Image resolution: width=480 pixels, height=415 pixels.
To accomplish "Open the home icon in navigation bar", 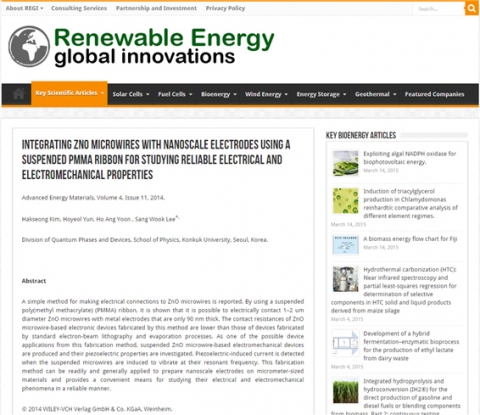I will [19, 94].
